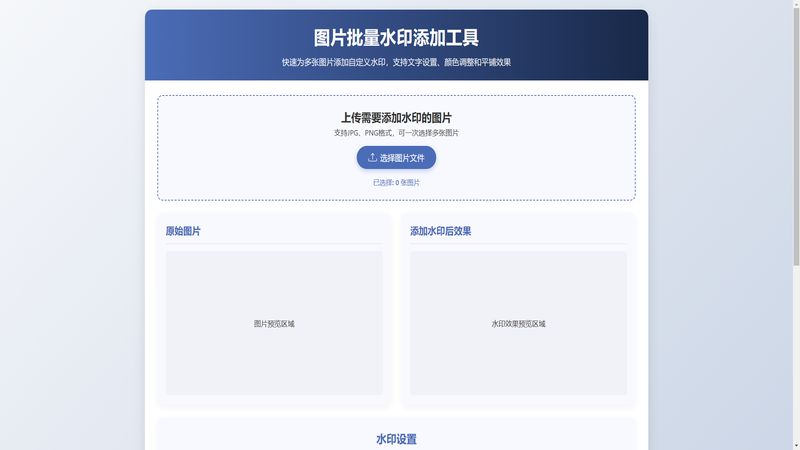Click the 添加水印后效果 panel heading
800x450 pixels.
pyautogui.click(x=440, y=231)
